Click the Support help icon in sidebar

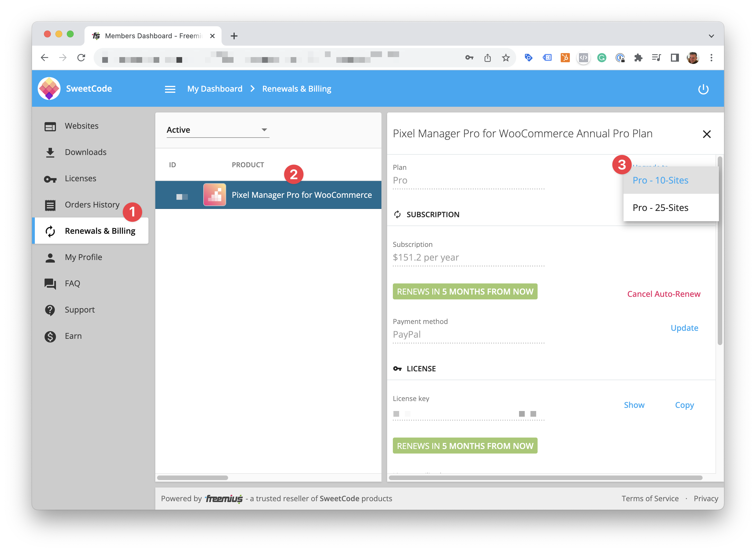point(51,310)
